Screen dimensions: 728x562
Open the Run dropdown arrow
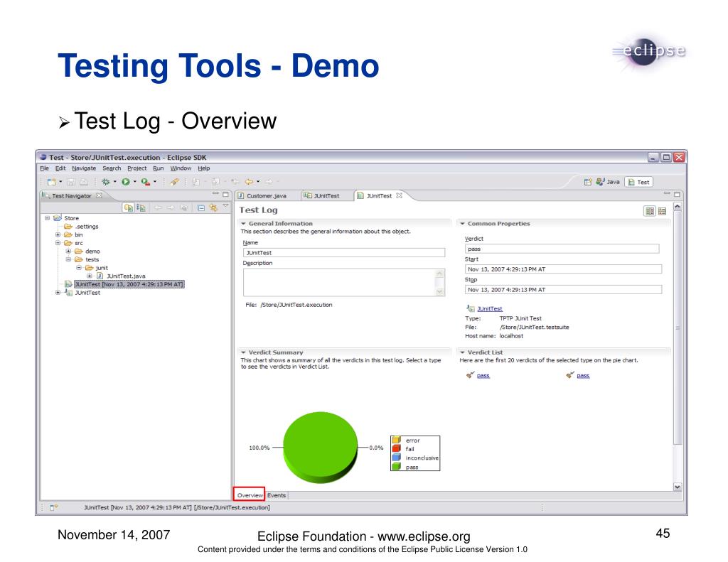coord(135,182)
